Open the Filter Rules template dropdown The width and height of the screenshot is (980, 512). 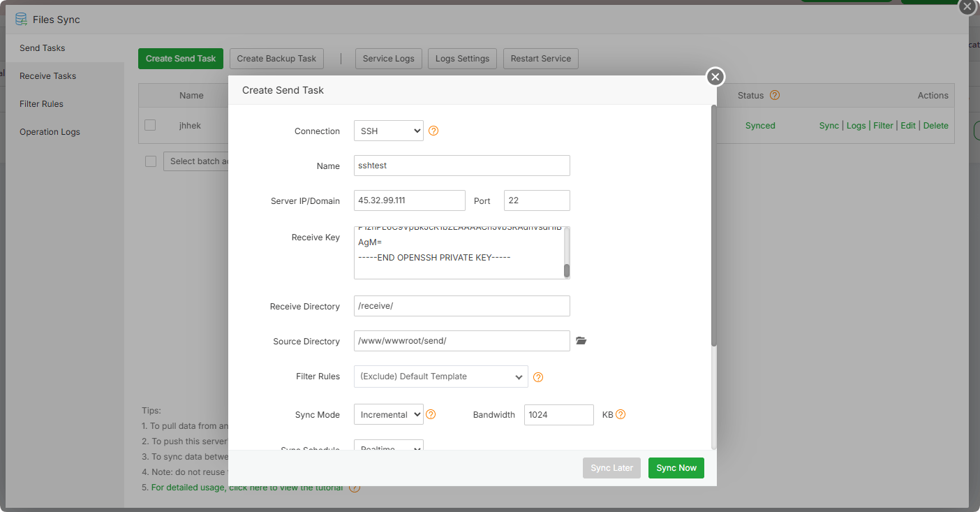click(441, 376)
